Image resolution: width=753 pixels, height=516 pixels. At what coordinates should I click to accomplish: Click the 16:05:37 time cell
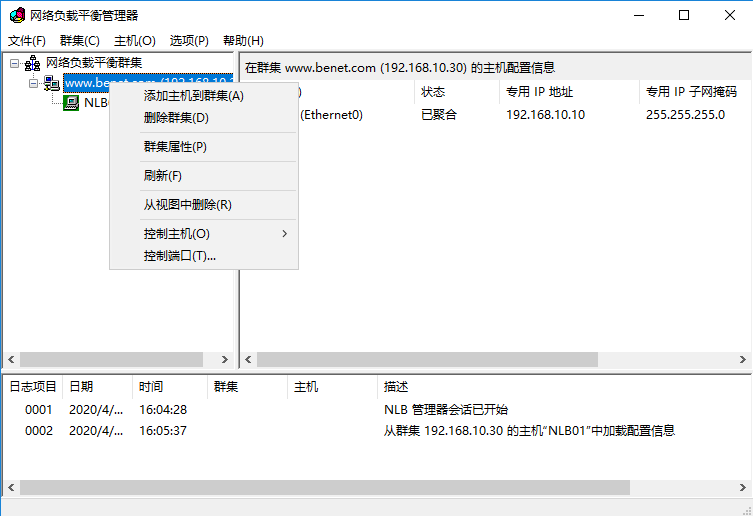[163, 431]
